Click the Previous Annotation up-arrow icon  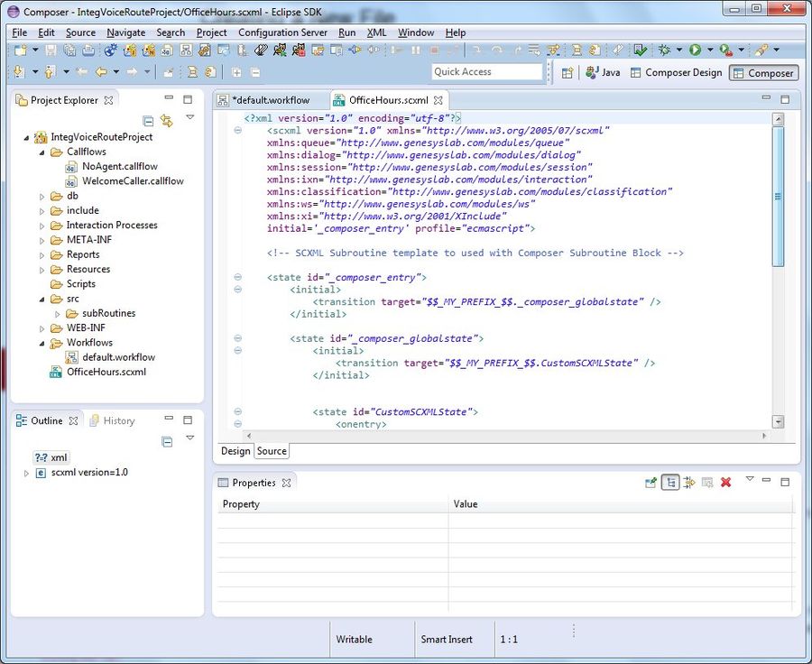tap(50, 72)
